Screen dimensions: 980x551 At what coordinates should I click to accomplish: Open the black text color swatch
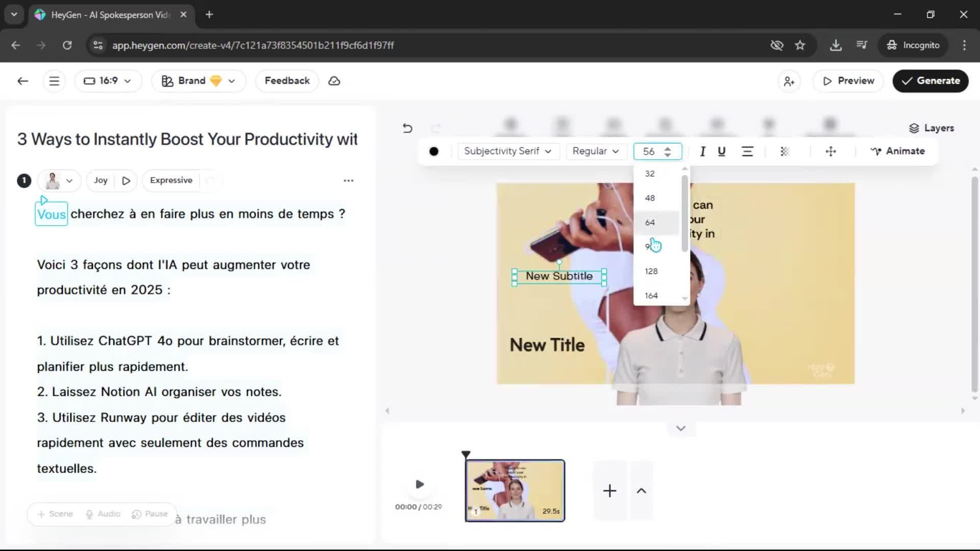tap(434, 152)
